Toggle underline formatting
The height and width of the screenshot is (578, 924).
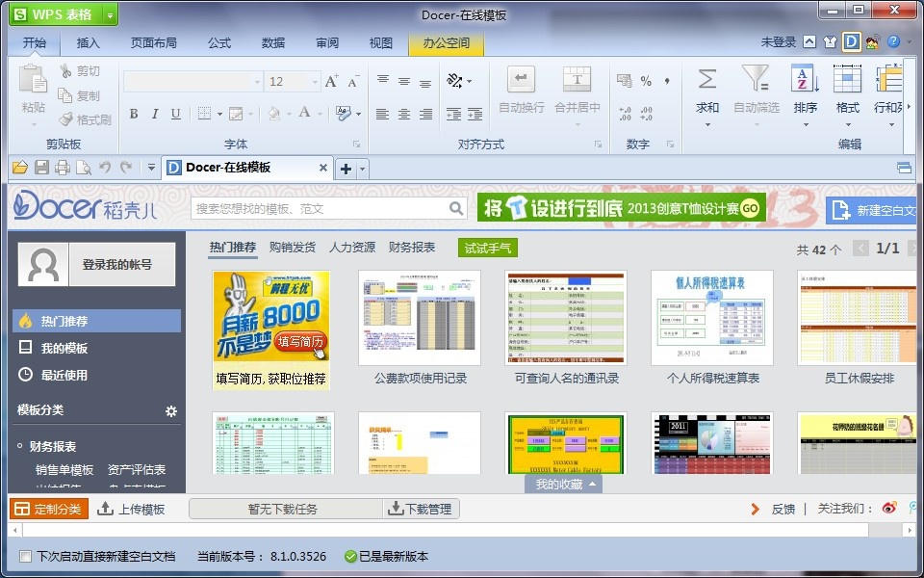tap(175, 114)
